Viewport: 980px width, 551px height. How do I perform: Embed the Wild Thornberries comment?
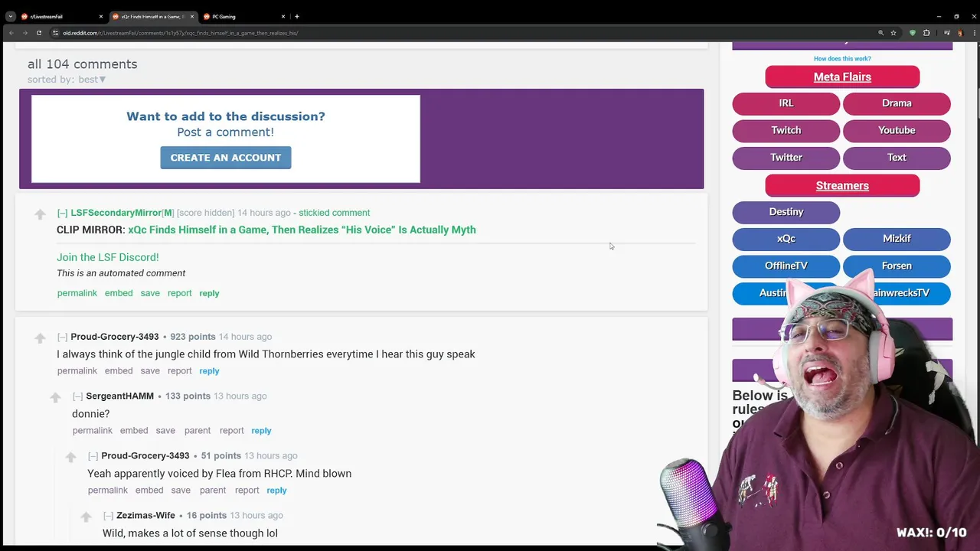[x=119, y=371]
